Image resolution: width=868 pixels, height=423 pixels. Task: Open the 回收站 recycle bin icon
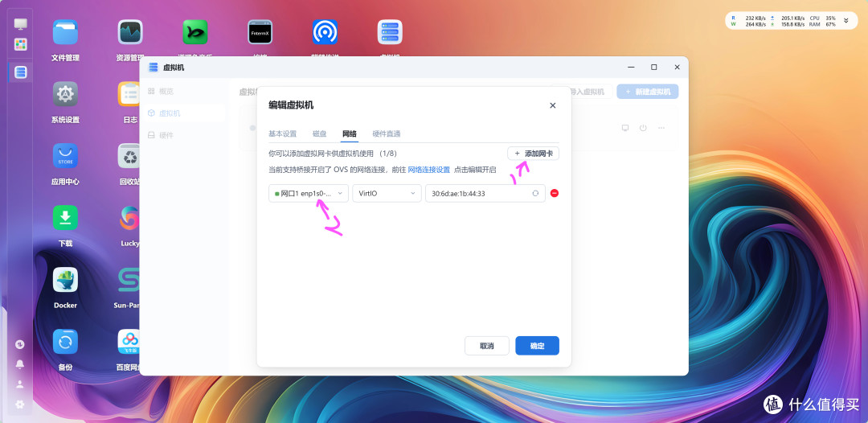click(x=128, y=156)
